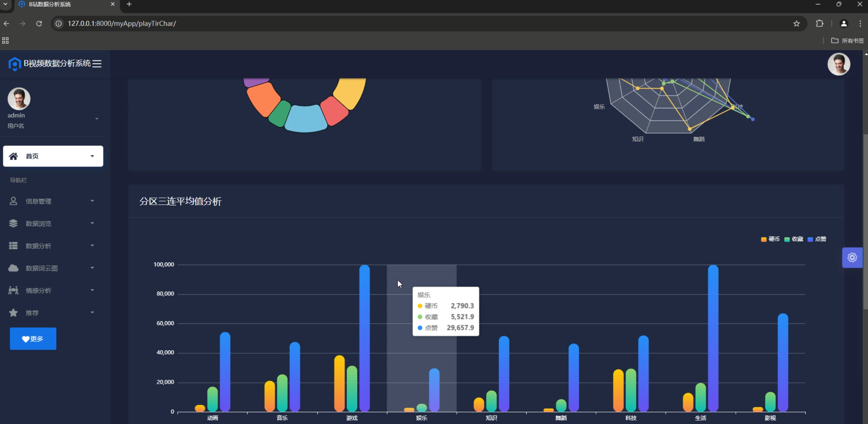This screenshot has width=868, height=424.
Task: Click the top-right user avatar
Action: point(838,64)
